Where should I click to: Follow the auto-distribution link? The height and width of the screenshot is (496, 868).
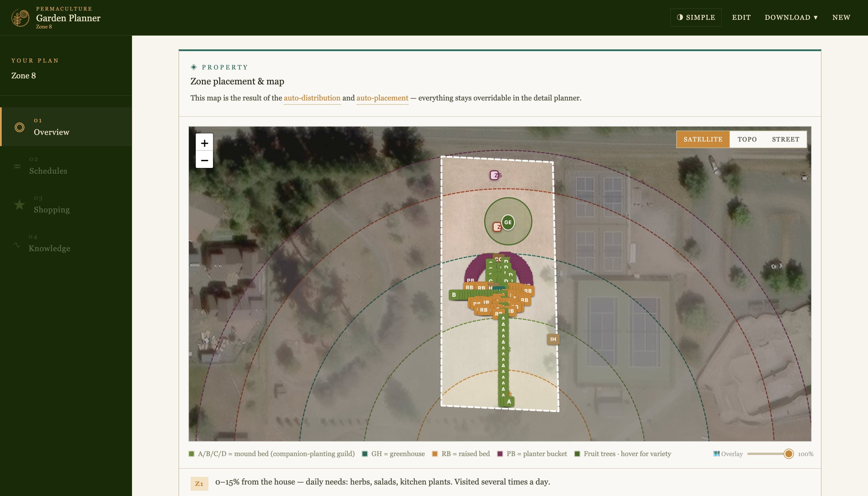point(312,98)
